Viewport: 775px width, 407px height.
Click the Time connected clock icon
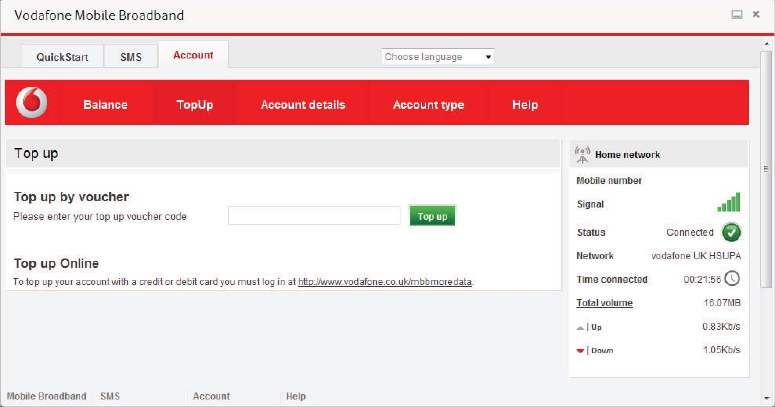pos(732,279)
